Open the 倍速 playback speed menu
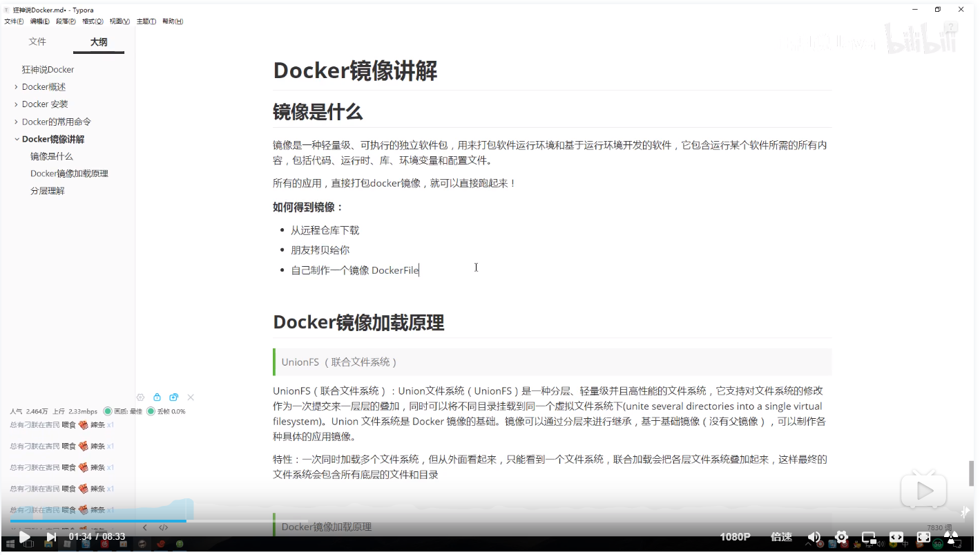This screenshot has height=555, width=980. pos(781,537)
